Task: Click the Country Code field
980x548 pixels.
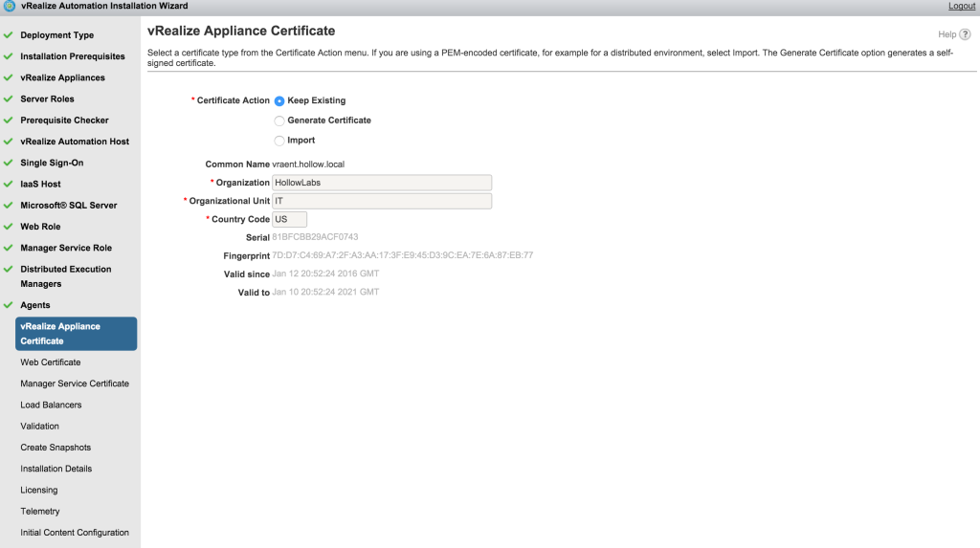Action: click(x=289, y=219)
